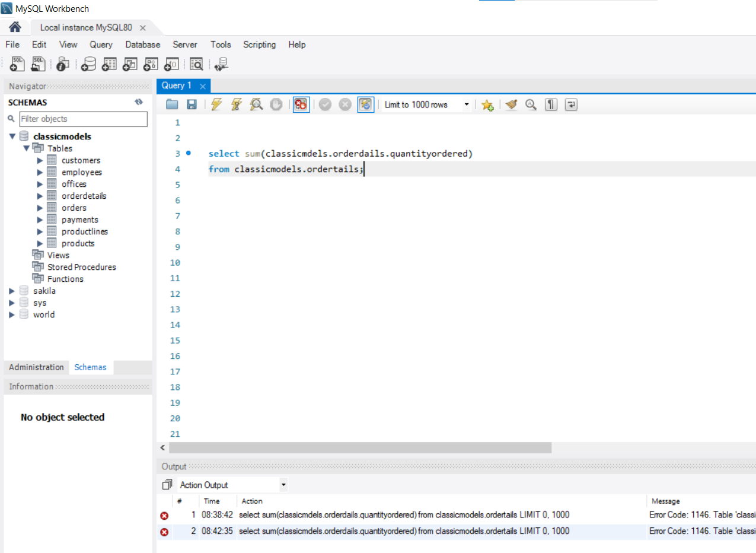Select the payments table

pos(80,220)
